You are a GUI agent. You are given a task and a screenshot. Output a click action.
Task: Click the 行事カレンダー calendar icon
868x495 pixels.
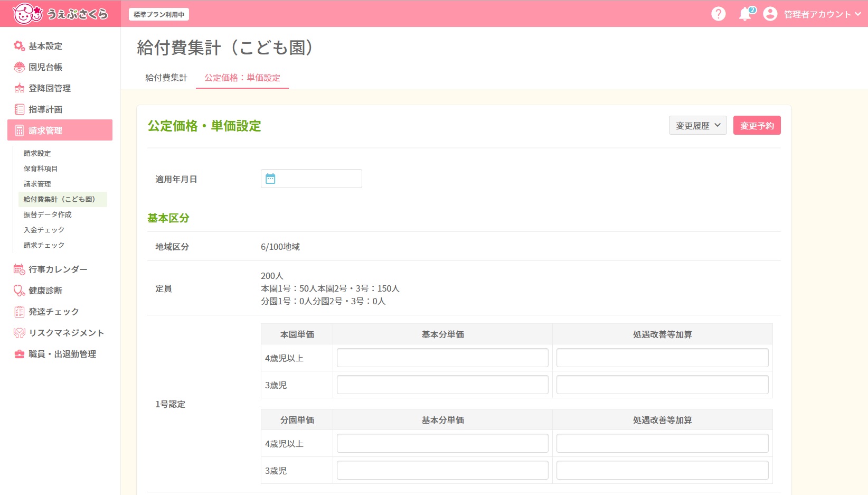(20, 269)
